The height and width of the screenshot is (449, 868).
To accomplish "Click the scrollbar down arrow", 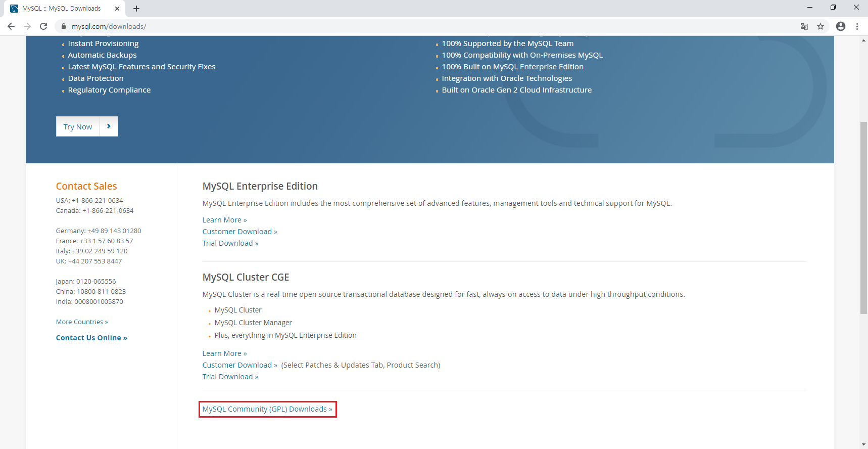I will pyautogui.click(x=863, y=445).
